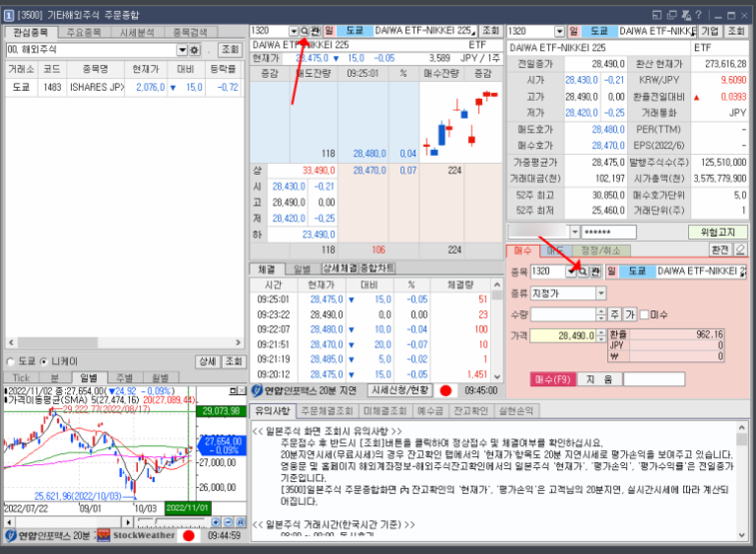Open the 해외주식 group dropdown
The height and width of the screenshot is (554, 756).
[x=182, y=50]
